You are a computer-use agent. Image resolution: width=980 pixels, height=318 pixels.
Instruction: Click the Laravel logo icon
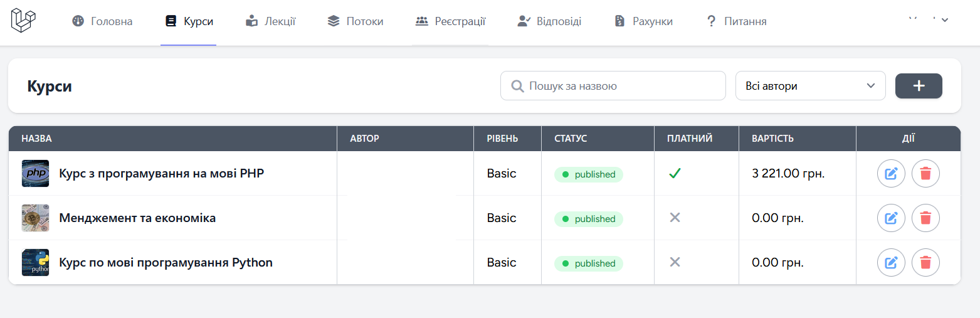pos(23,21)
